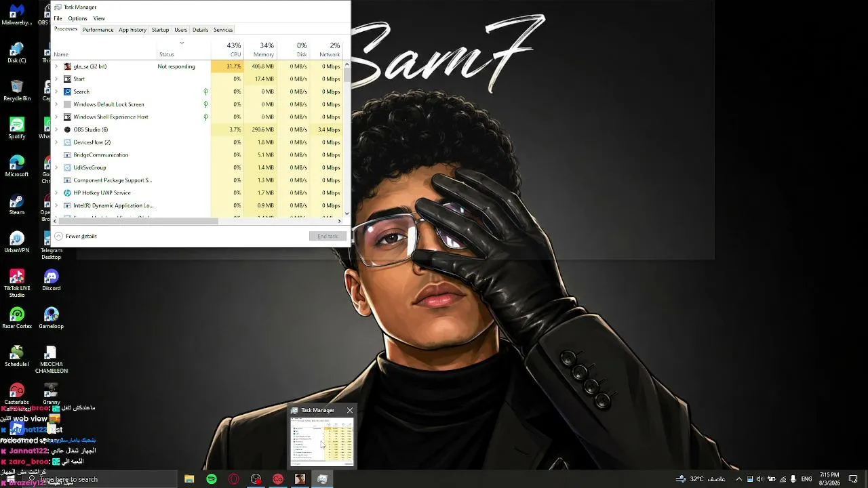Expand the Search process row

tap(56, 91)
